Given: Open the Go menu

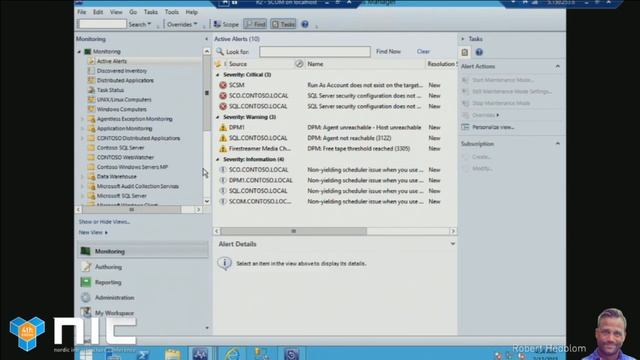Looking at the screenshot, I should pos(133,12).
